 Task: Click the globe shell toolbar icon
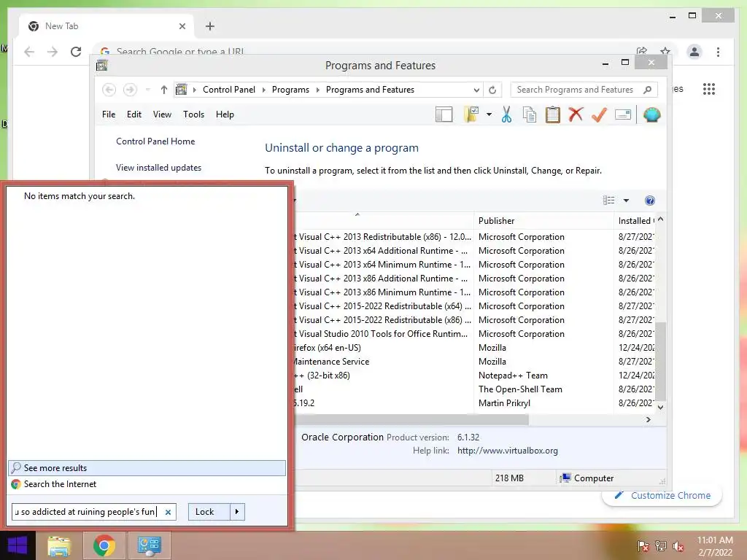[x=651, y=114]
